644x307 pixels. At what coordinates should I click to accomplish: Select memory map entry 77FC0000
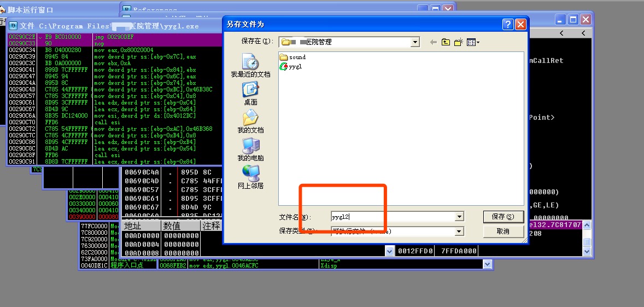pyautogui.click(x=94, y=226)
